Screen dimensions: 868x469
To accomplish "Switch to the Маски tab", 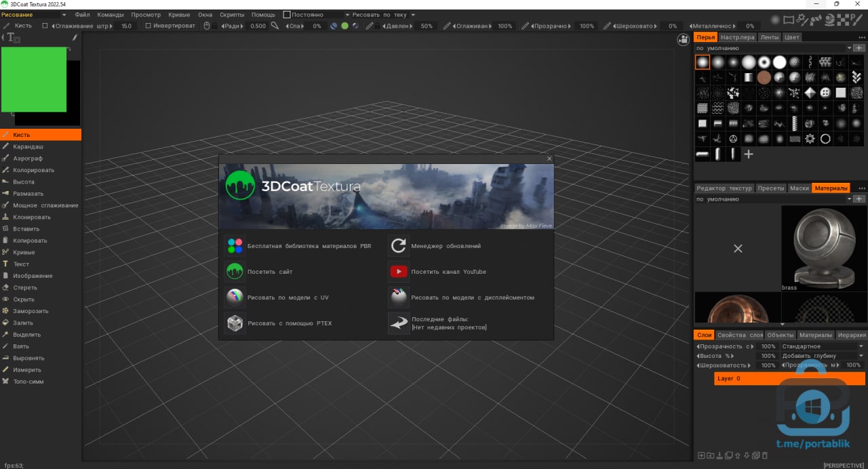I will click(799, 188).
